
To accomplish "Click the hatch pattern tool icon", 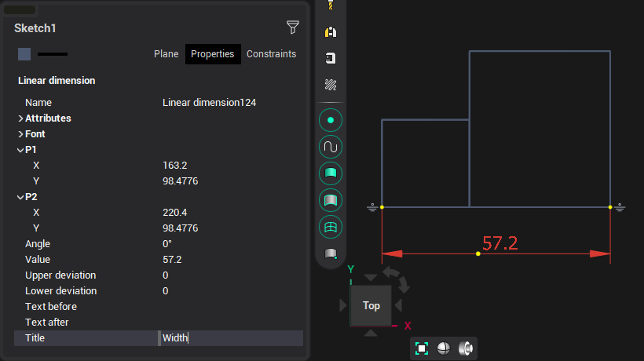I will click(331, 85).
